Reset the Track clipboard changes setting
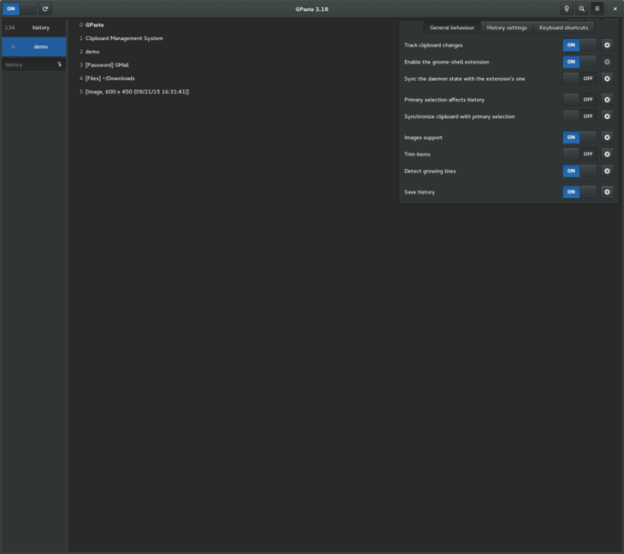 (x=606, y=45)
